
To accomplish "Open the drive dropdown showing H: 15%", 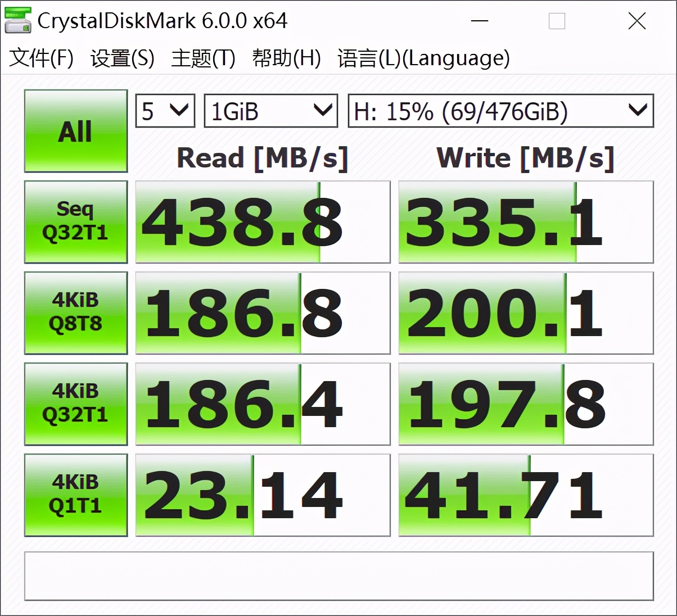I will pyautogui.click(x=501, y=111).
